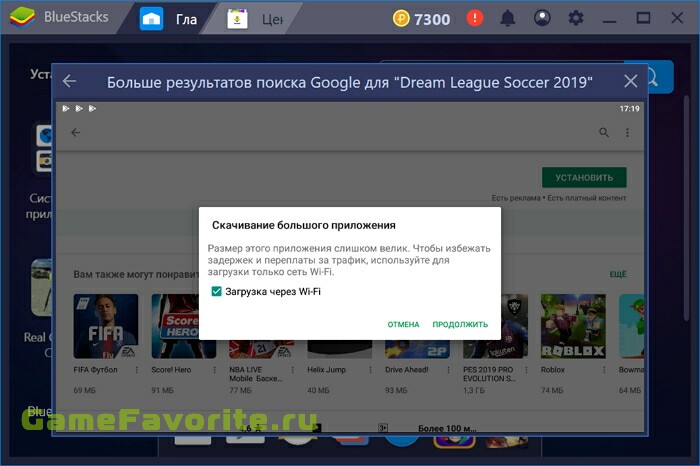This screenshot has height=466, width=700.
Task: Open the BlueStacks coins balance 7300
Action: pyautogui.click(x=421, y=19)
